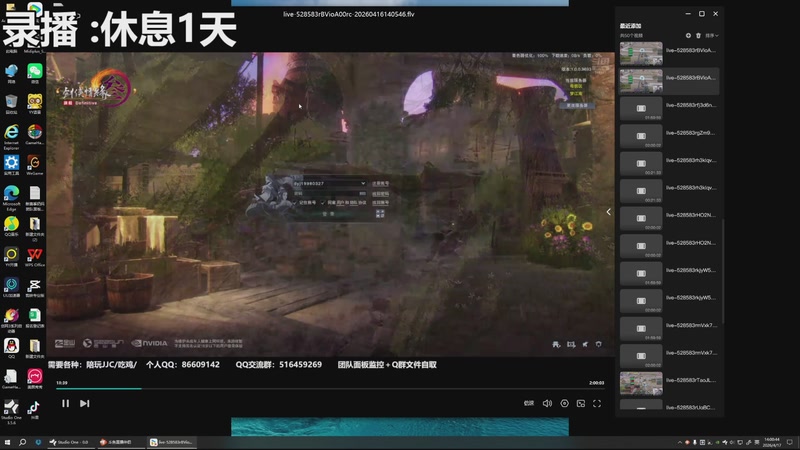The image size is (800, 450).
Task: Skip to the next video
Action: coord(85,404)
